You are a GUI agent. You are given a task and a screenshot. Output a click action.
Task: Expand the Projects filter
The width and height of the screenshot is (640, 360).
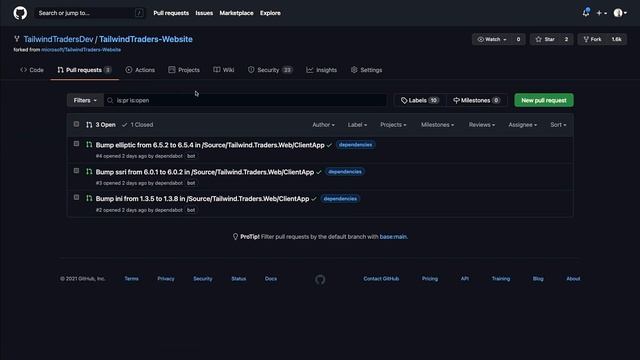(393, 124)
